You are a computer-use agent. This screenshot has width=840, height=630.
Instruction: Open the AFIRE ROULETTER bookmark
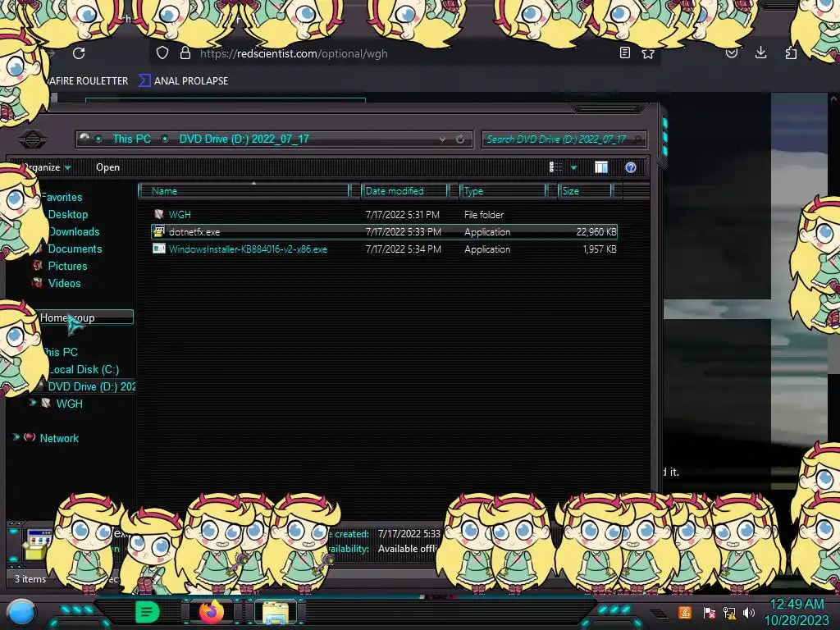pyautogui.click(x=88, y=81)
